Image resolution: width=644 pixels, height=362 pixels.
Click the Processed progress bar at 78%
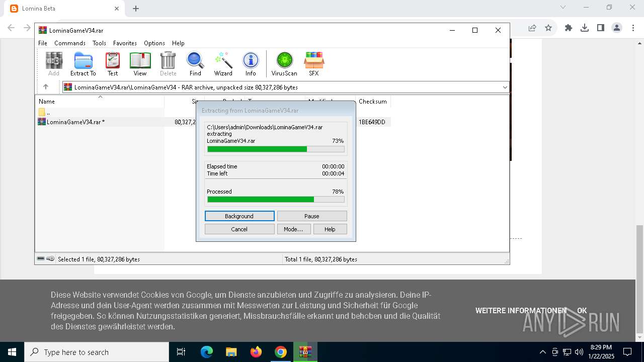pos(276,200)
